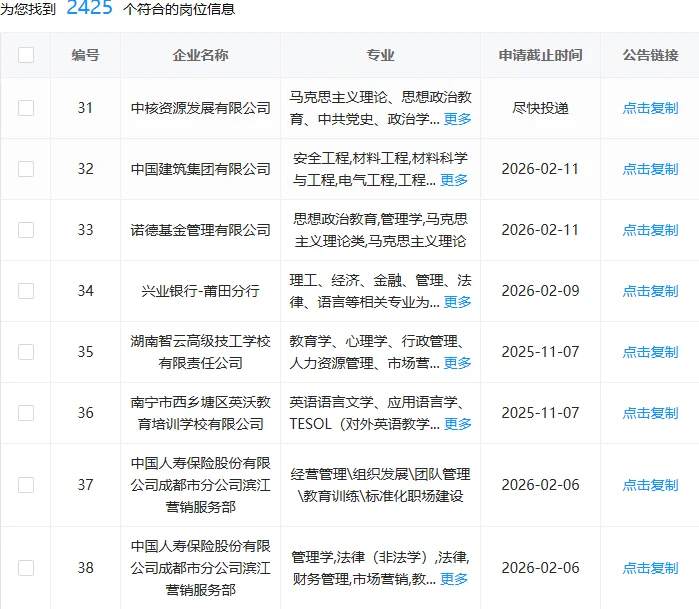This screenshot has width=699, height=609.
Task: Tick the select-all checkbox in table header
Action: [26, 55]
